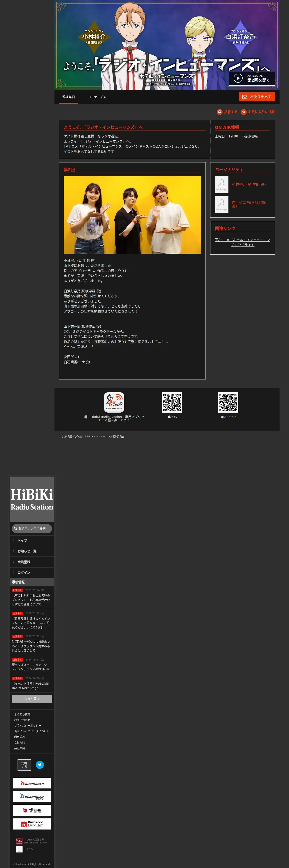Click the Android QR code
289x868 pixels.
[228, 402]
